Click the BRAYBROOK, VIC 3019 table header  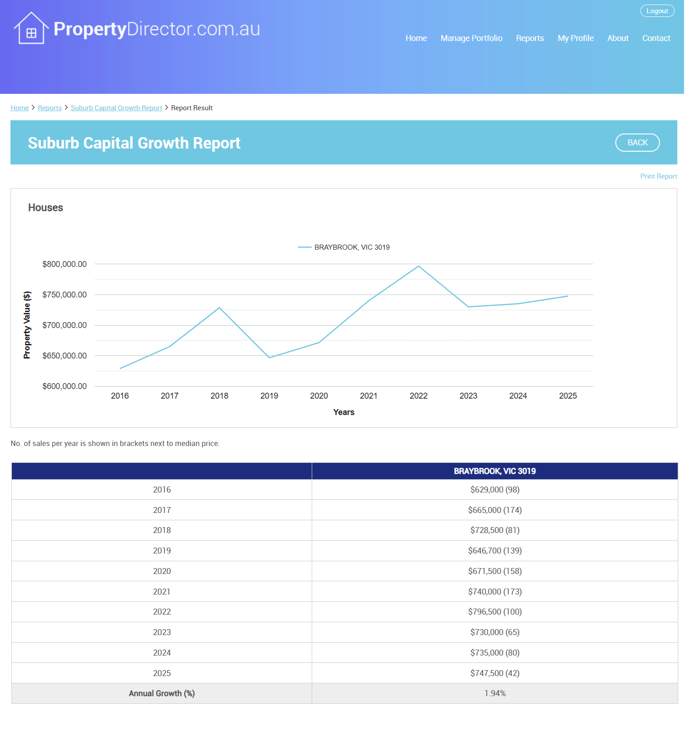494,471
